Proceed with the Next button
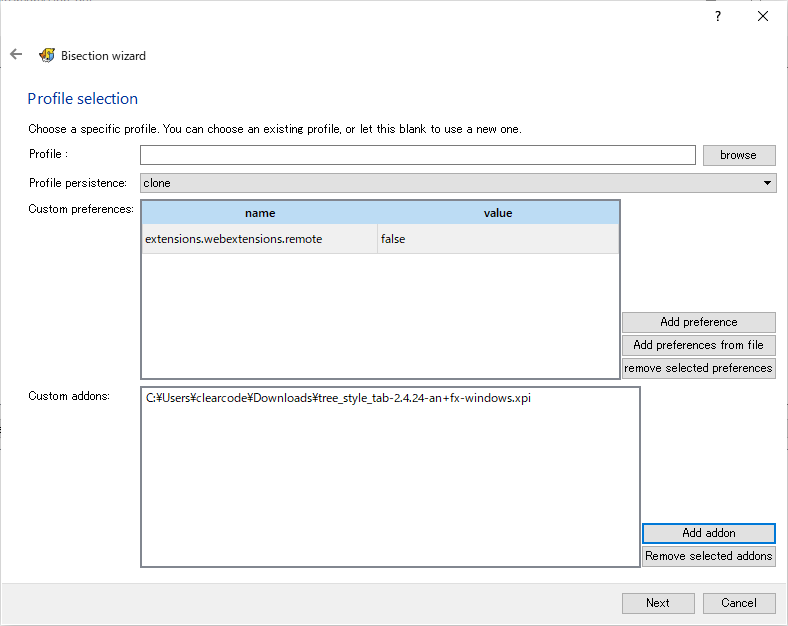788x626 pixels. pyautogui.click(x=658, y=603)
